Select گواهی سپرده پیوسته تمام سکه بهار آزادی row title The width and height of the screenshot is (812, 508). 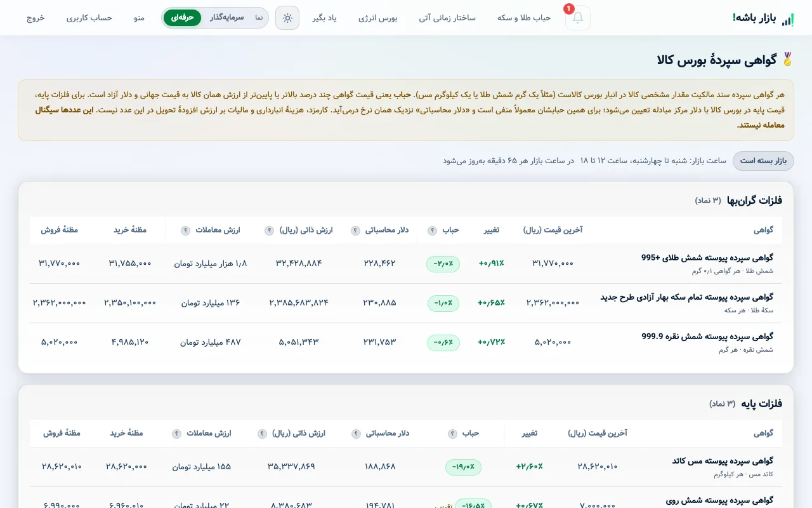coord(687,297)
